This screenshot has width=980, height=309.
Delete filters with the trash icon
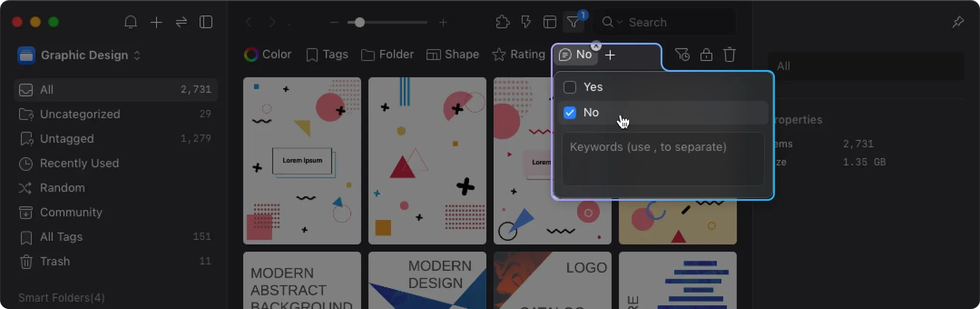point(729,55)
